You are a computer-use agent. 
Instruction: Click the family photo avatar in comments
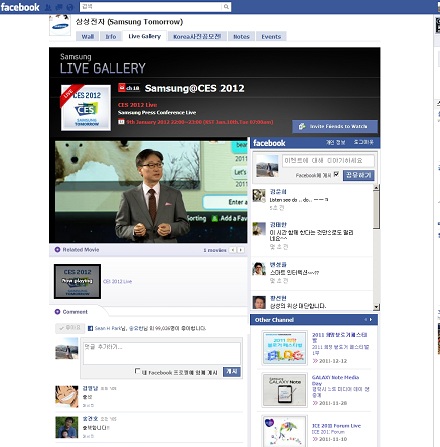point(67,427)
